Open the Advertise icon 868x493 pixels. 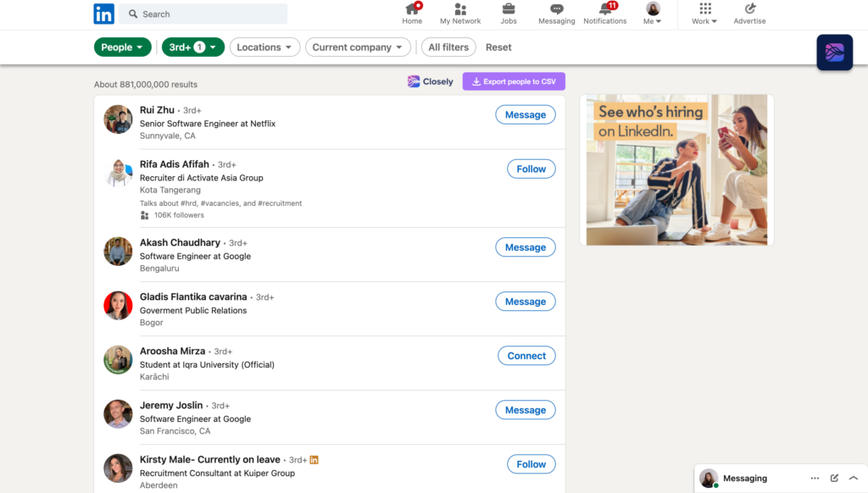pyautogui.click(x=749, y=9)
